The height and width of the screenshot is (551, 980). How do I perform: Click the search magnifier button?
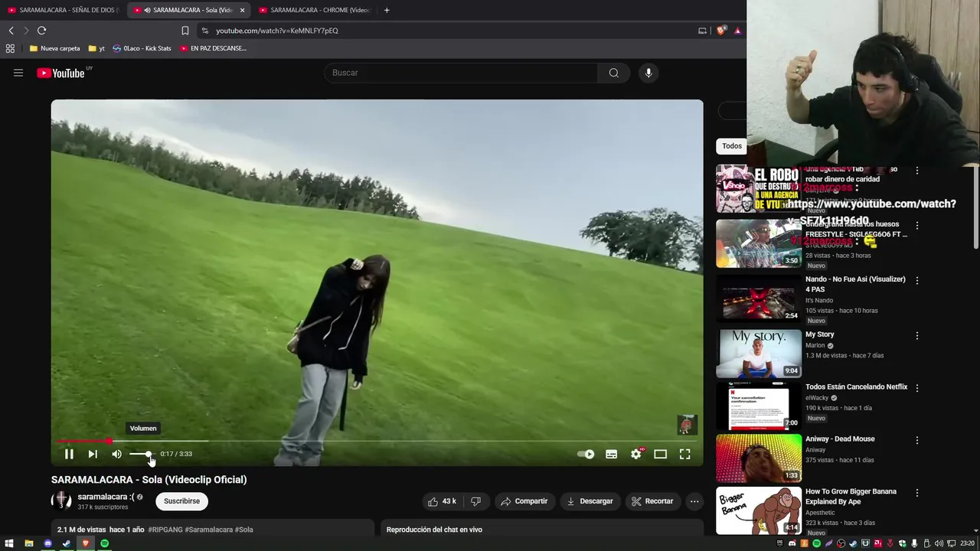click(x=614, y=73)
